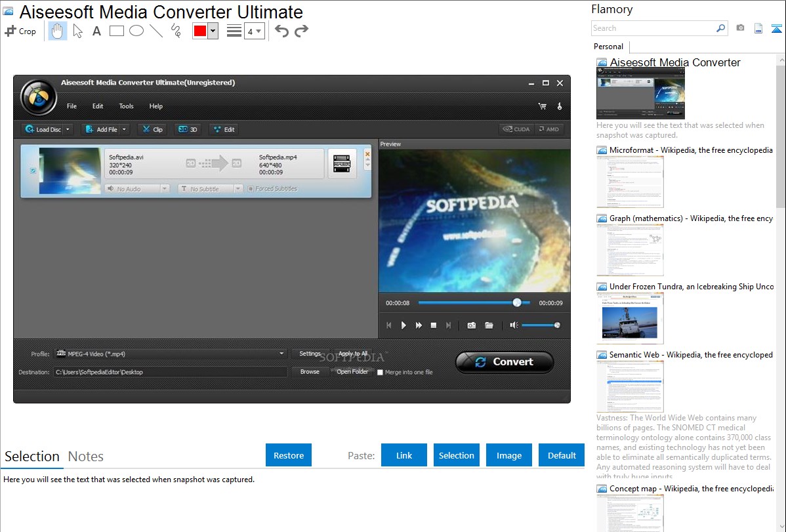The image size is (786, 532).
Task: Expand the Add File dropdown arrow
Action: click(124, 129)
